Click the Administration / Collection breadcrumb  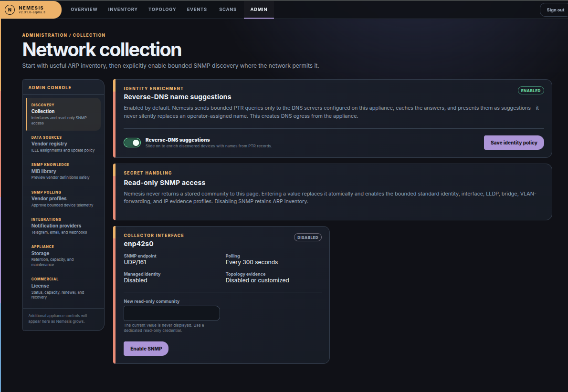point(64,35)
